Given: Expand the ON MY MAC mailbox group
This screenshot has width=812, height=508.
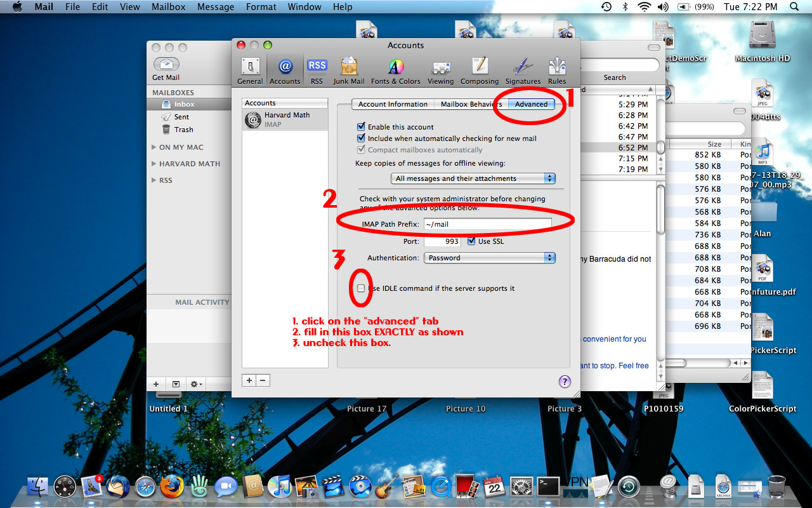Looking at the screenshot, I should (154, 147).
